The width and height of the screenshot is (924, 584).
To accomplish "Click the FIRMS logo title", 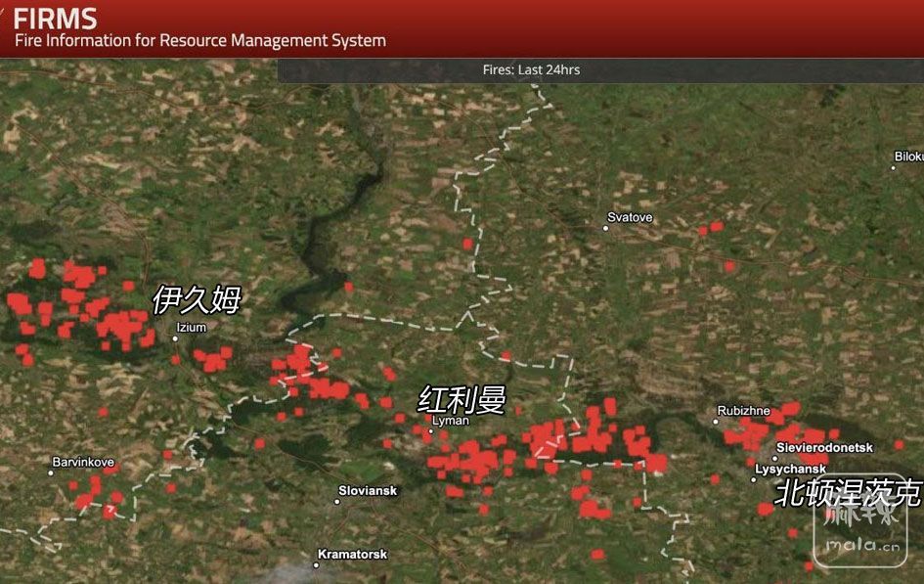I will [55, 18].
